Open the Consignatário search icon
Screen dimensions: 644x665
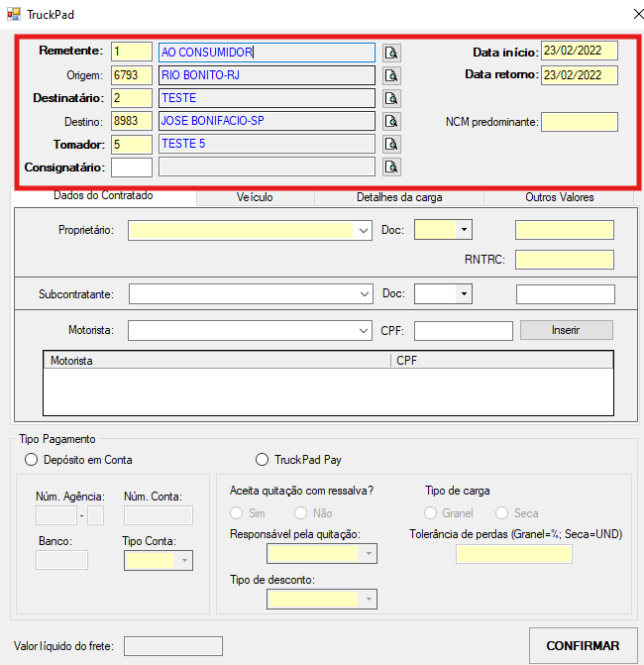coord(391,166)
